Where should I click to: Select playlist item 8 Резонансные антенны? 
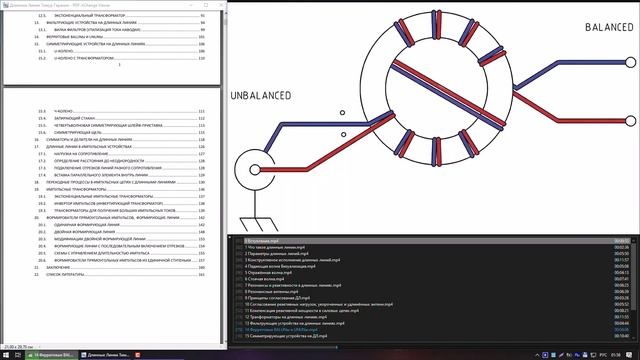click(x=433, y=291)
